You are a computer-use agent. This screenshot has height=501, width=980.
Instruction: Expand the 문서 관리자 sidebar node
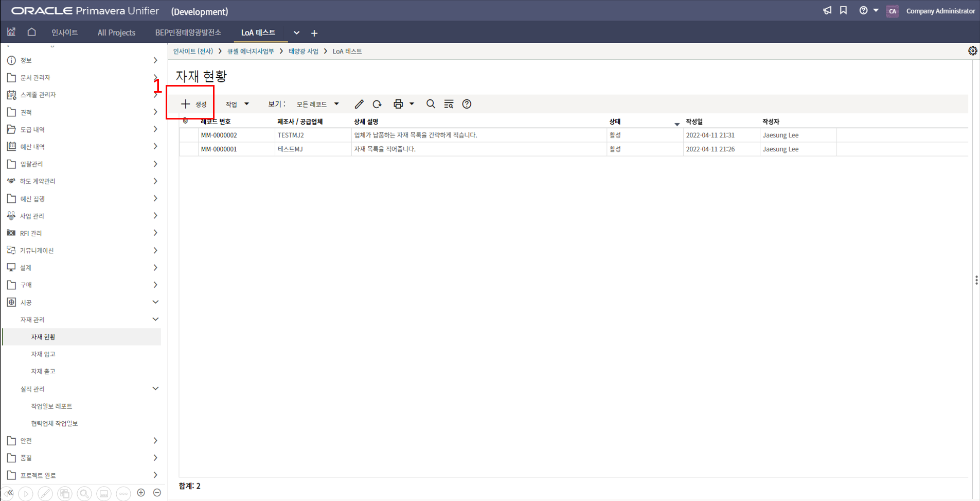click(155, 77)
